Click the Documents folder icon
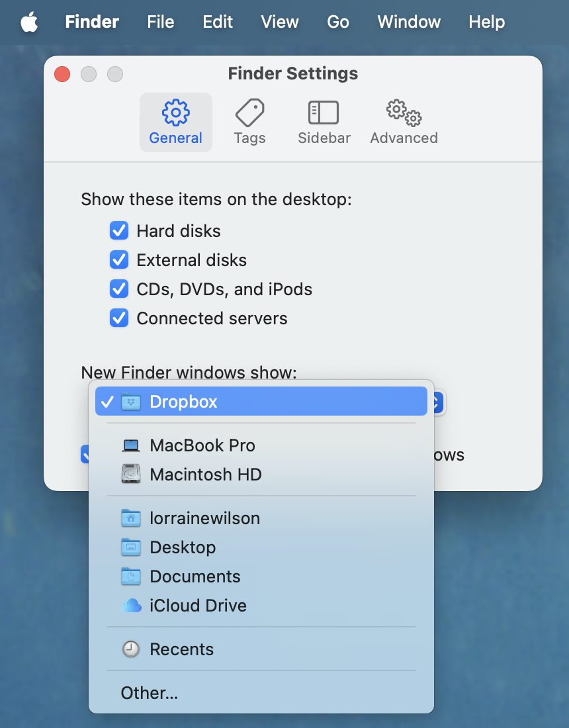Viewport: 569px width, 728px height. pyautogui.click(x=131, y=576)
